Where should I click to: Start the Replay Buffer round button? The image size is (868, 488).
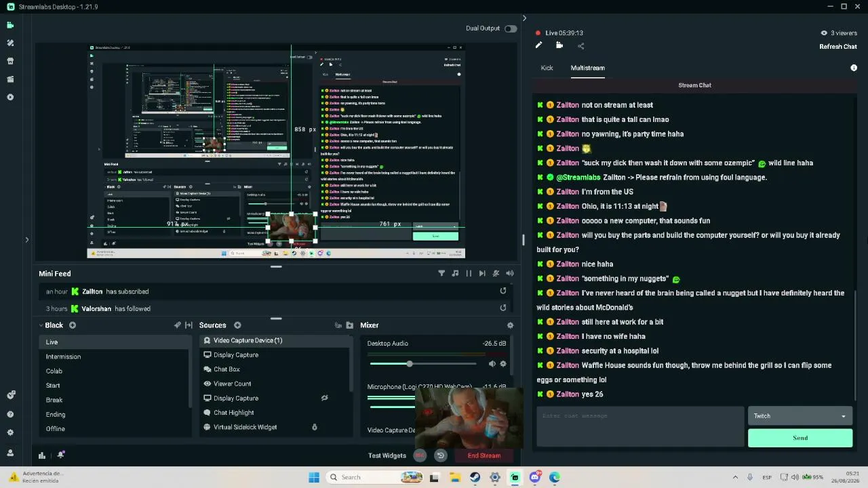point(441,455)
